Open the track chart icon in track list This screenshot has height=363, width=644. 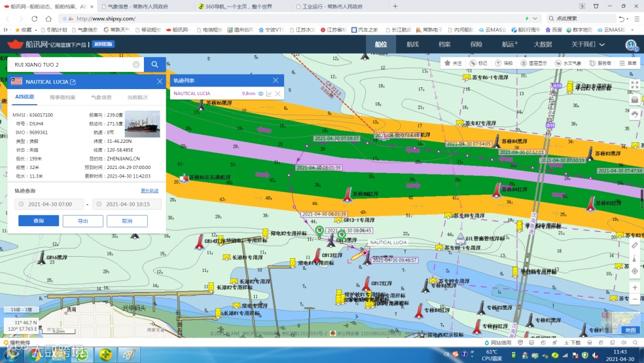[x=269, y=94]
